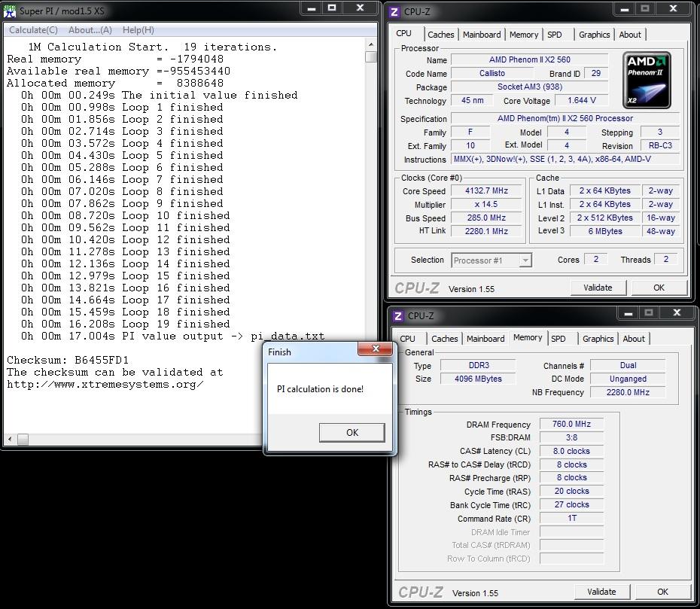Image resolution: width=700 pixels, height=609 pixels.
Task: Click the xtremesystems.org URL text
Action: 105,385
